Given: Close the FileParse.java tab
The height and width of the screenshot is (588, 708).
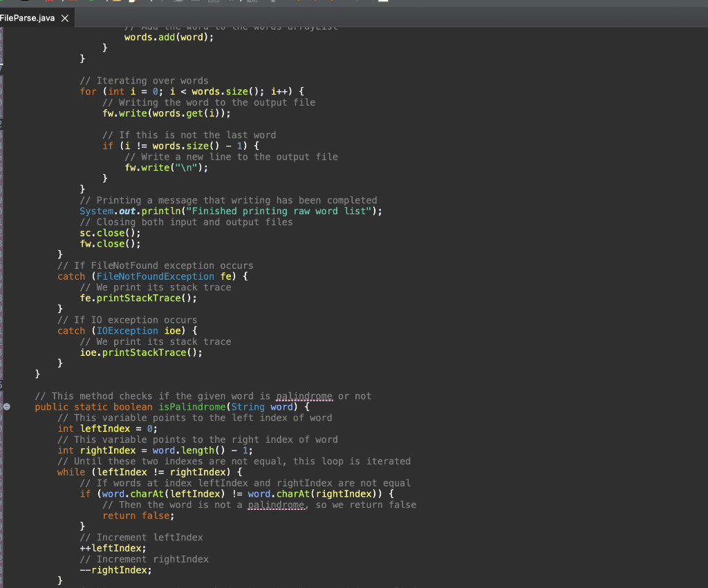Looking at the screenshot, I should click(x=65, y=18).
